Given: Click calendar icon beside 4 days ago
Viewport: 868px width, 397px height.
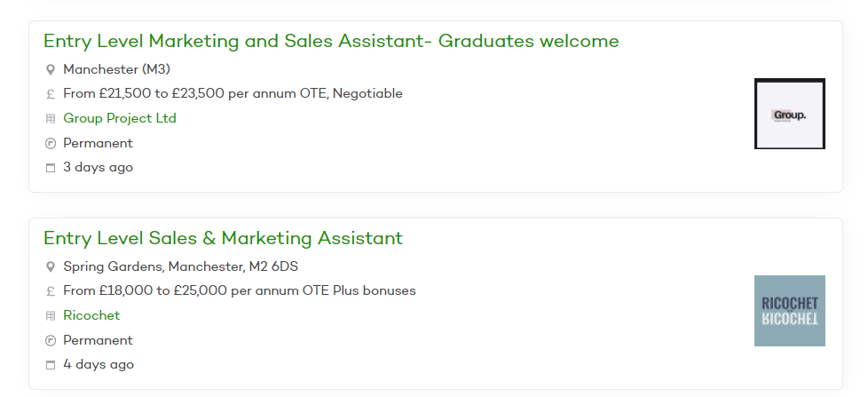Looking at the screenshot, I should [51, 365].
